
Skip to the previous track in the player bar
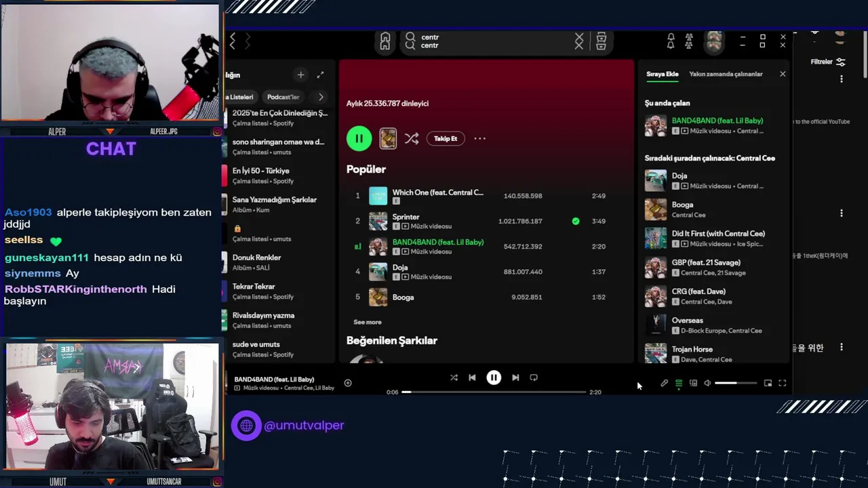coord(472,378)
